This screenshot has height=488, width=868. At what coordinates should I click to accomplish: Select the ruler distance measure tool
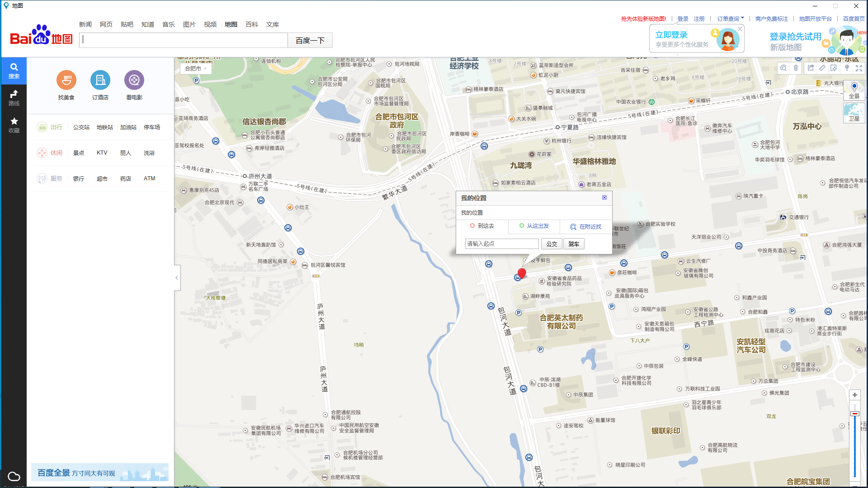point(822,68)
